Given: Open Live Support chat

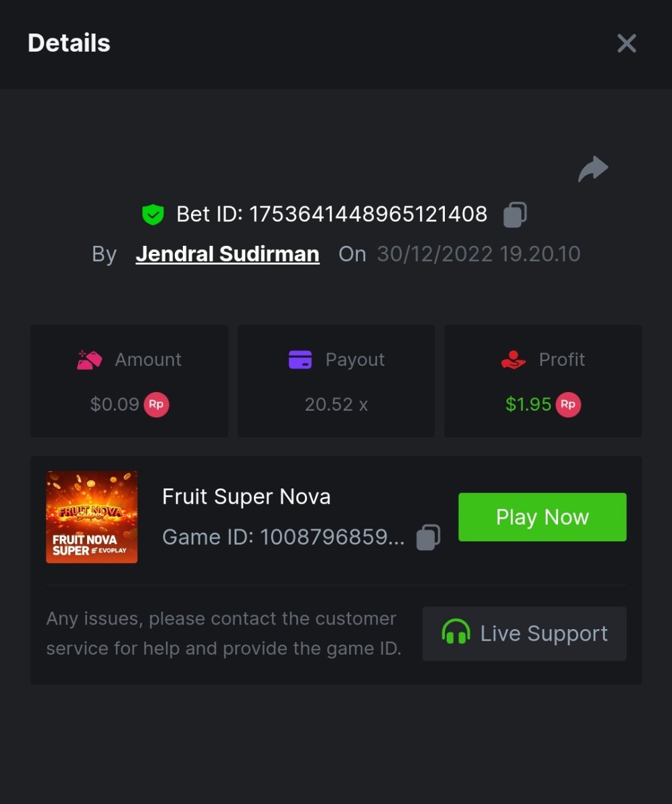Looking at the screenshot, I should pos(524,634).
